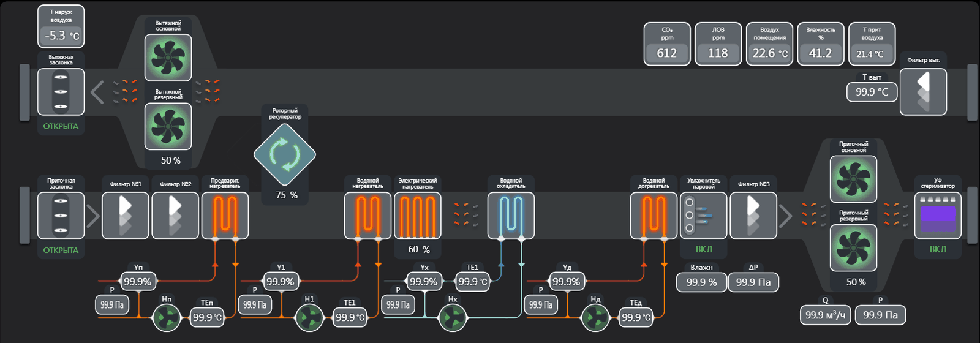Screen dimensions: 980x343
Task: Click the Q 99.9 м³/ч airflow value
Action: (825, 315)
